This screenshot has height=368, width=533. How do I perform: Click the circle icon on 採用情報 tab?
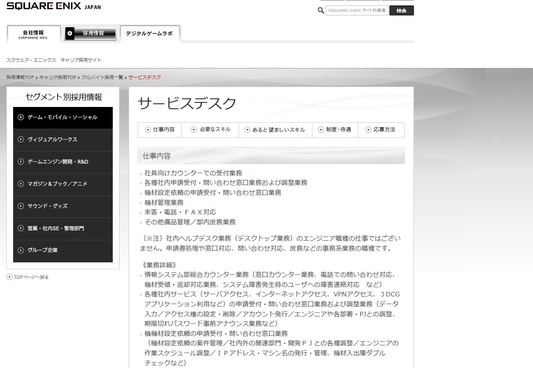click(70, 33)
